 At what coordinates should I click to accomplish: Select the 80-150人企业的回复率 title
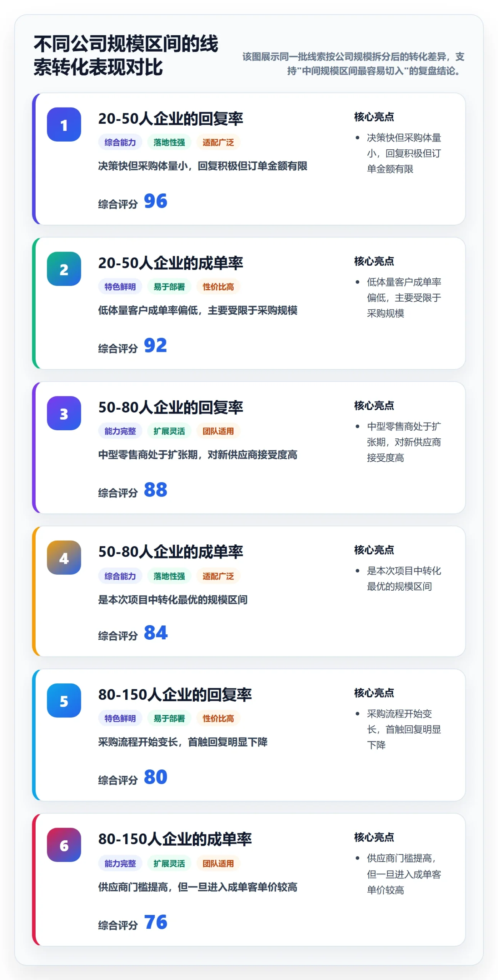coord(175,694)
